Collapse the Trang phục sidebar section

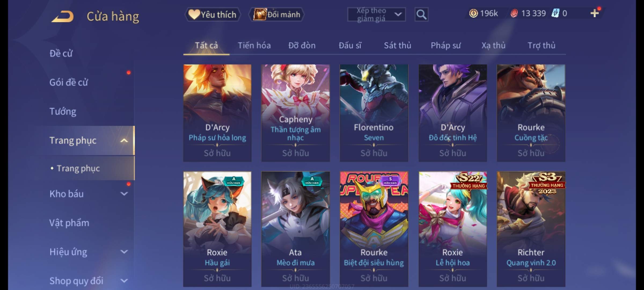(124, 140)
